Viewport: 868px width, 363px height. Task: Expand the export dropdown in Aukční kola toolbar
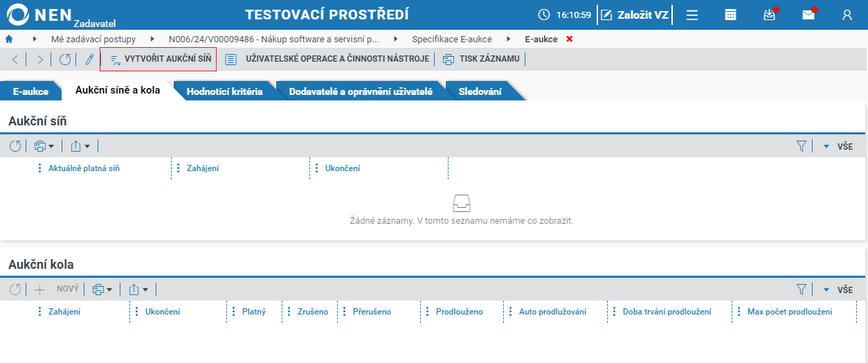pos(138,290)
